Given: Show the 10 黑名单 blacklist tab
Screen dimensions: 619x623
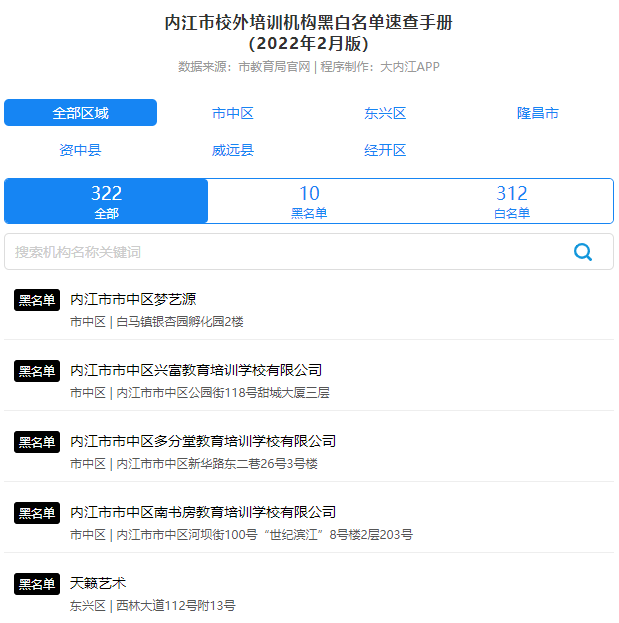Looking at the screenshot, I should 309,201.
